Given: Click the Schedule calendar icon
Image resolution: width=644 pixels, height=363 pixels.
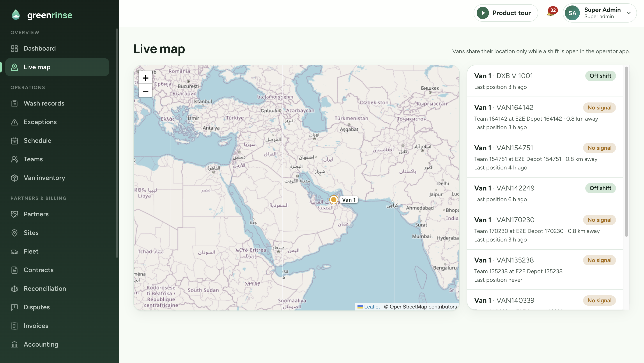Looking at the screenshot, I should [x=14, y=141].
